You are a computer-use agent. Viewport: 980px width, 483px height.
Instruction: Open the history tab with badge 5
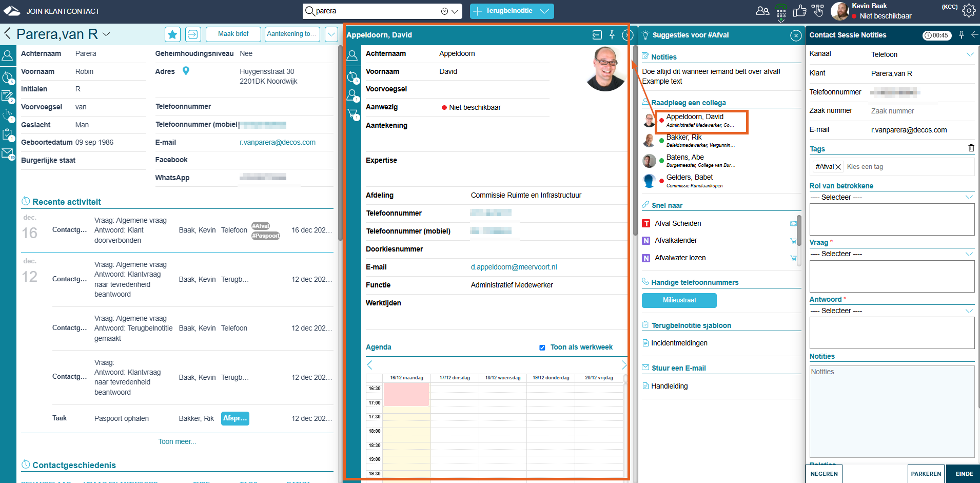(8, 78)
